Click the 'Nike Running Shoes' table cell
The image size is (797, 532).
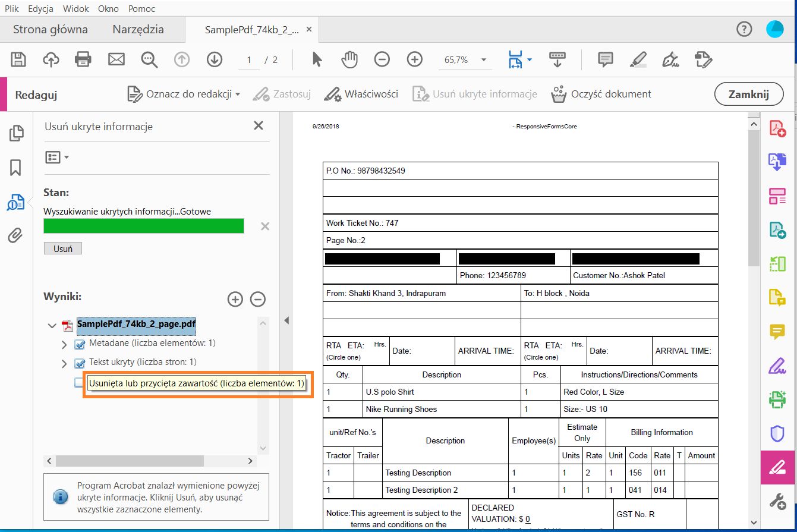click(x=442, y=409)
